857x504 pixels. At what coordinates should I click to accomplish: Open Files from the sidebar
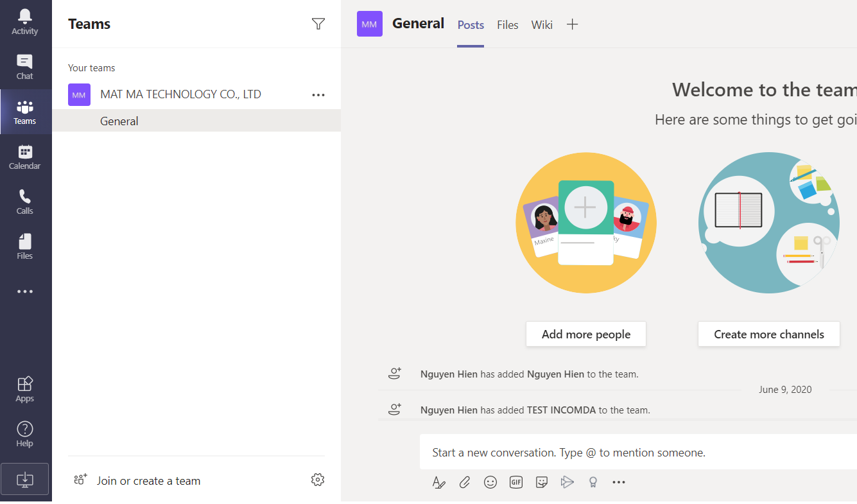25,247
